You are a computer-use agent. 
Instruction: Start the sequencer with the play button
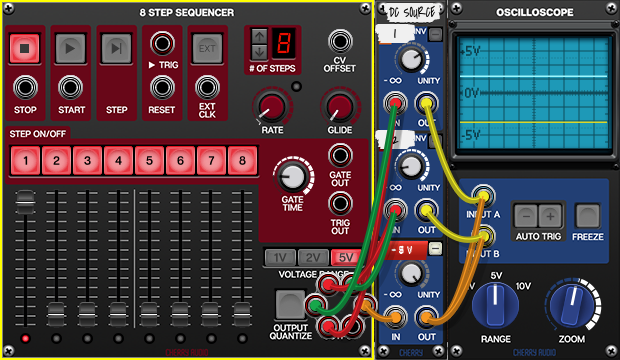pos(70,48)
